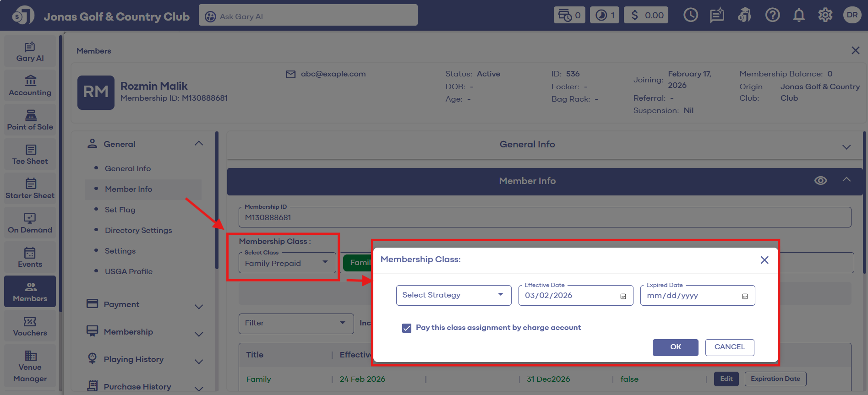Click CANCEL in Membership Class dialog
868x395 pixels.
(x=729, y=347)
